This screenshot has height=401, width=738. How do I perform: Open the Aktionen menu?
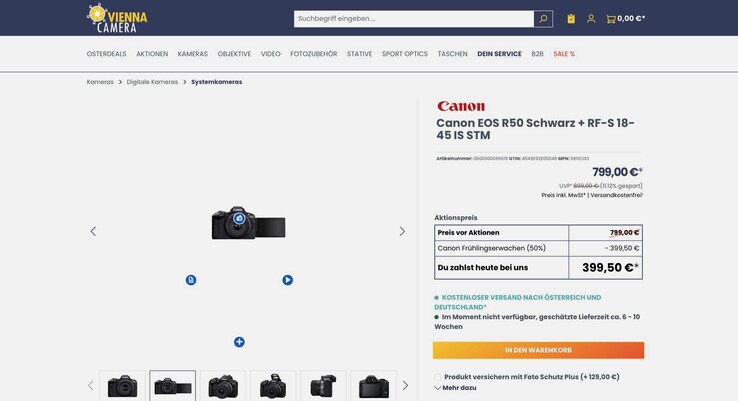click(152, 54)
